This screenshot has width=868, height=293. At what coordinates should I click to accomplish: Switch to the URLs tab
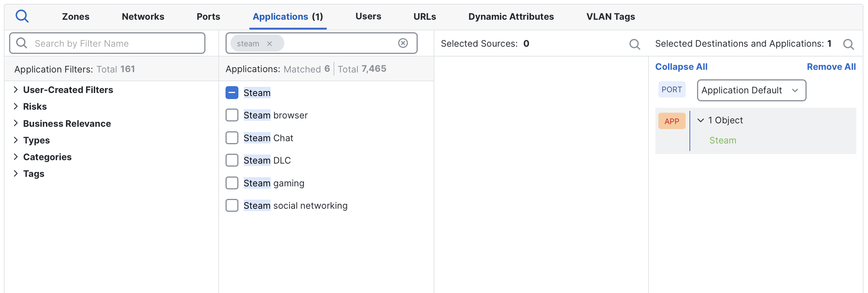point(425,17)
